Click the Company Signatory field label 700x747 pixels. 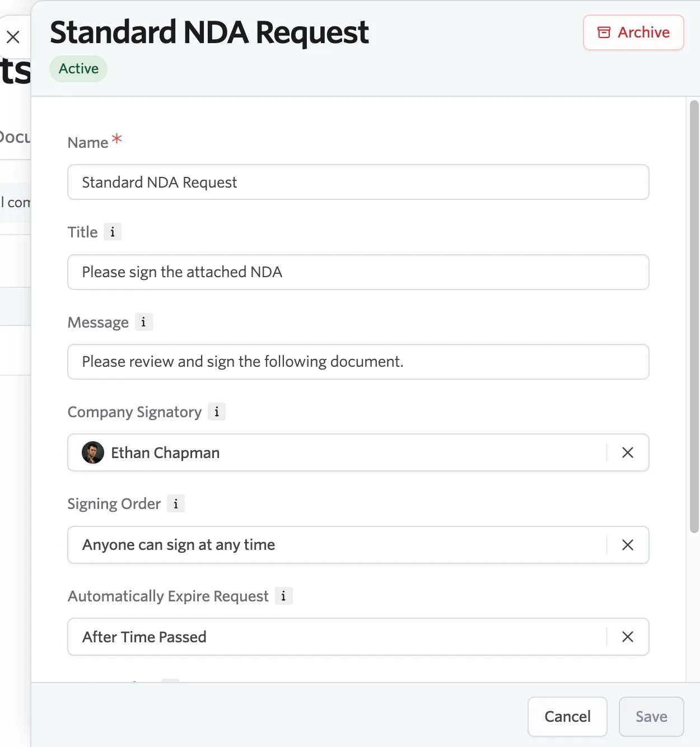(134, 412)
